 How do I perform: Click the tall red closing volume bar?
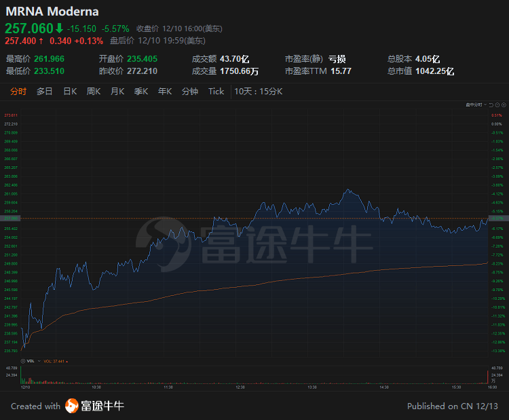(487, 377)
